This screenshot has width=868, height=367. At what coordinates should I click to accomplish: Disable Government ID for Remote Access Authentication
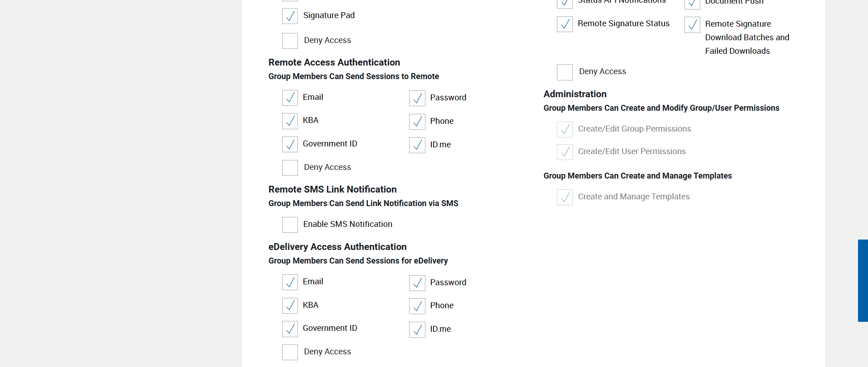point(290,144)
